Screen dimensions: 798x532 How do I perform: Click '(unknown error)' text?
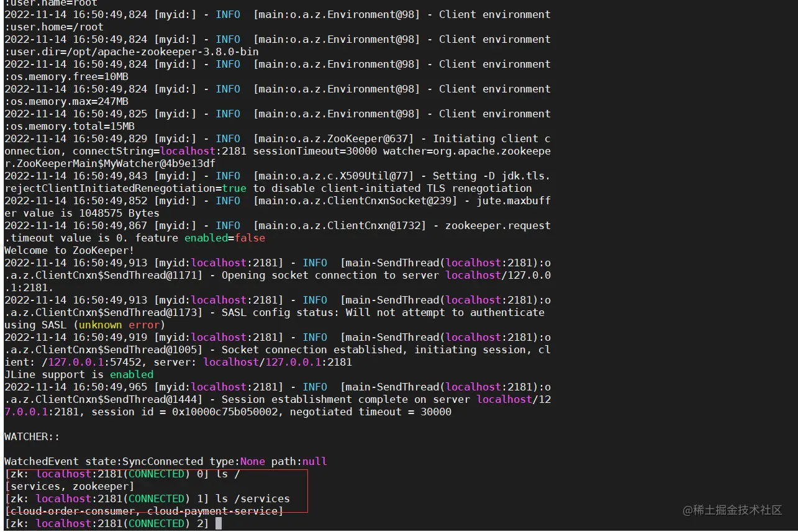pyautogui.click(x=119, y=325)
